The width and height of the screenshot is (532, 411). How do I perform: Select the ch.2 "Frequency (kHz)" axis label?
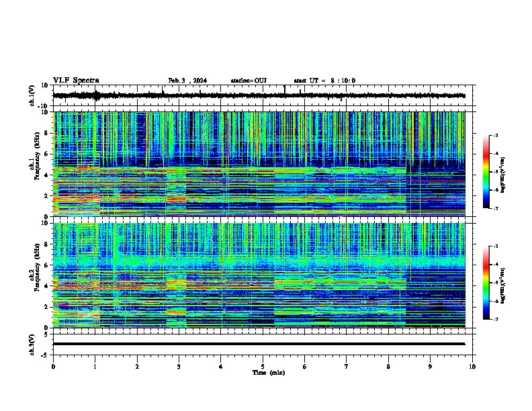click(x=36, y=267)
